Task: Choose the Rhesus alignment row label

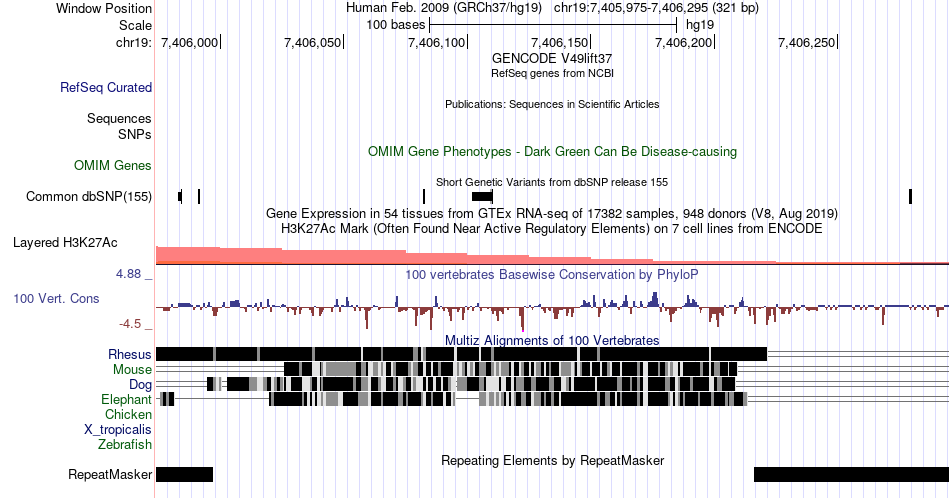Action: coord(130,354)
